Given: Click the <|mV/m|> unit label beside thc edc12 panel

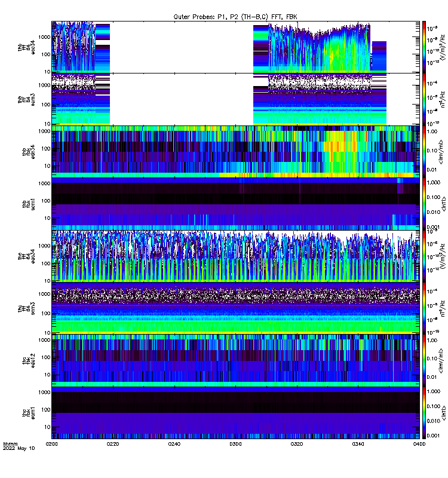Looking at the screenshot, I should [x=441, y=361].
